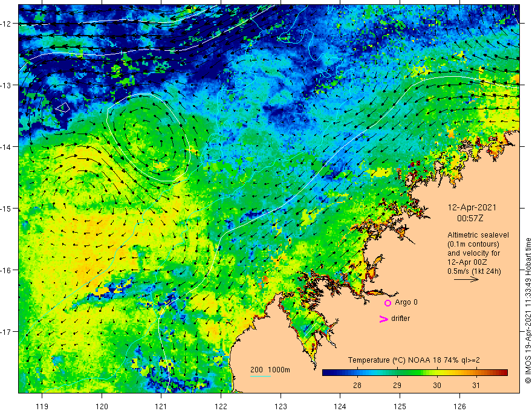Viewport: 532px width, 411px height.
Task: Click longitude axis label 124
Action: coord(340,406)
